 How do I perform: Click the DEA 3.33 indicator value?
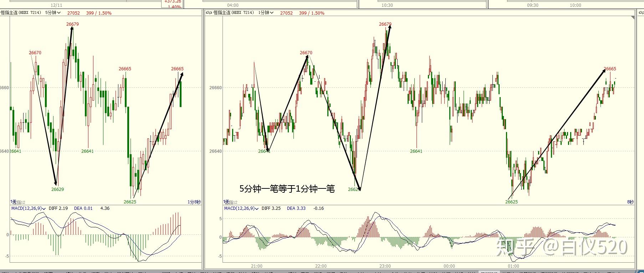click(x=296, y=208)
